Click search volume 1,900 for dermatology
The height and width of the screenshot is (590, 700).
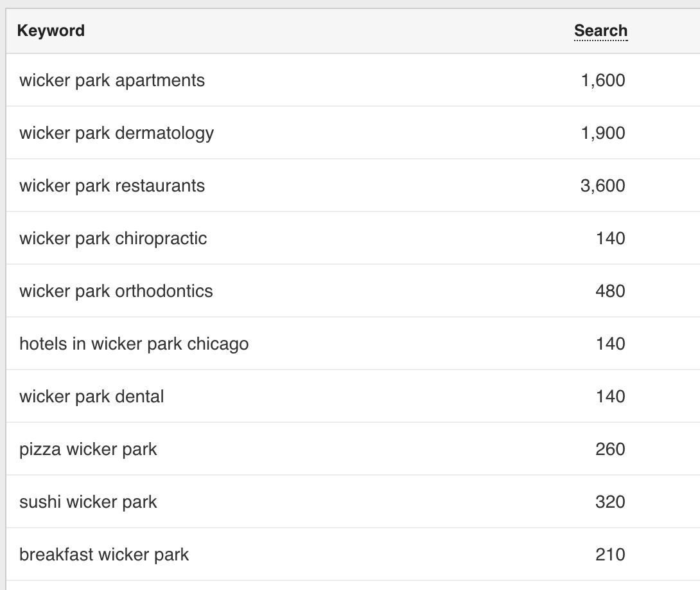point(603,133)
